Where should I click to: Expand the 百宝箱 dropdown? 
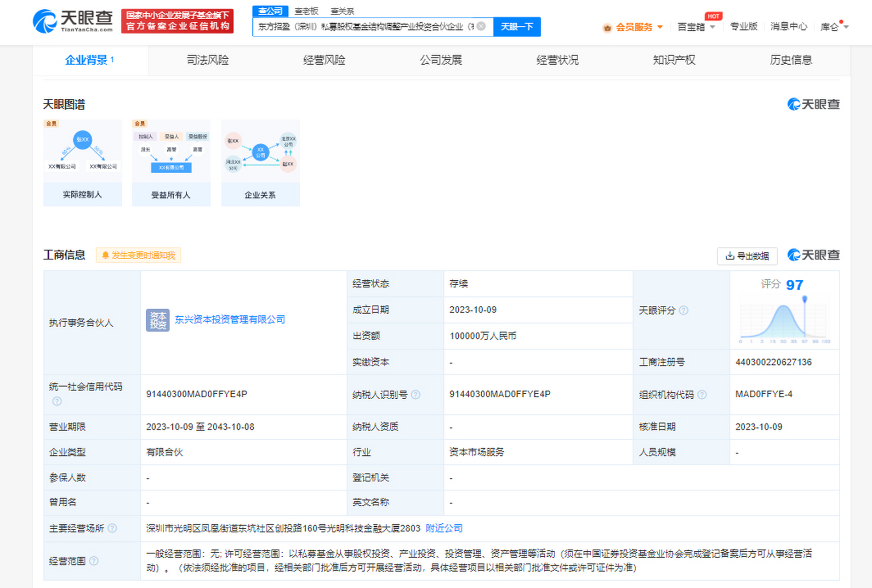[696, 27]
